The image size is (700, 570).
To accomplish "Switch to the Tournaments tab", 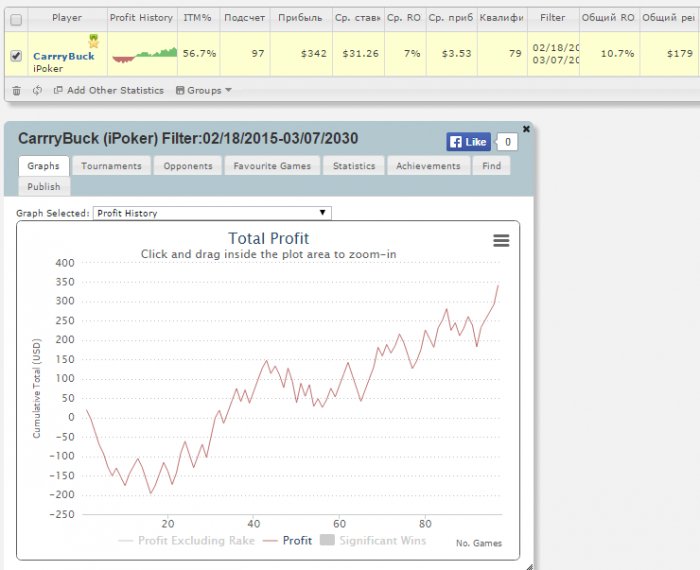I will [111, 166].
